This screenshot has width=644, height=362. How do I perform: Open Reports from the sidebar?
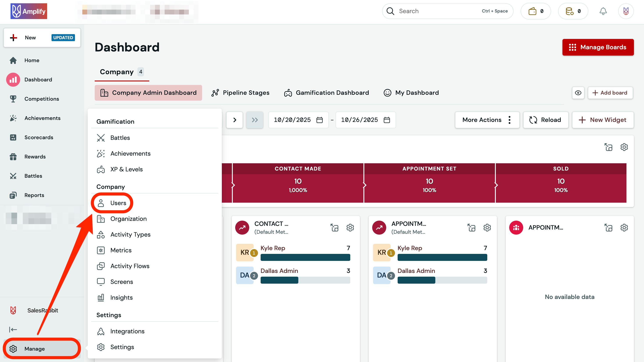[x=34, y=195]
